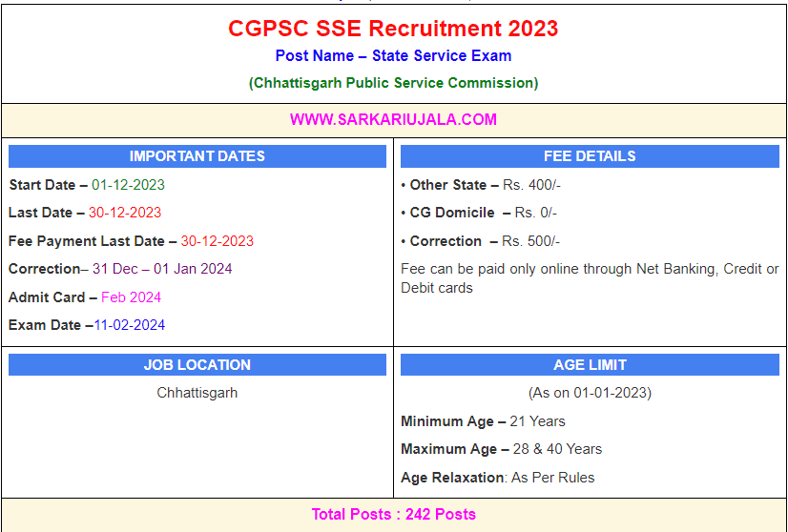Select the Last Date 30-12-2023 value
Image resolution: width=788 pixels, height=532 pixels.
(125, 213)
